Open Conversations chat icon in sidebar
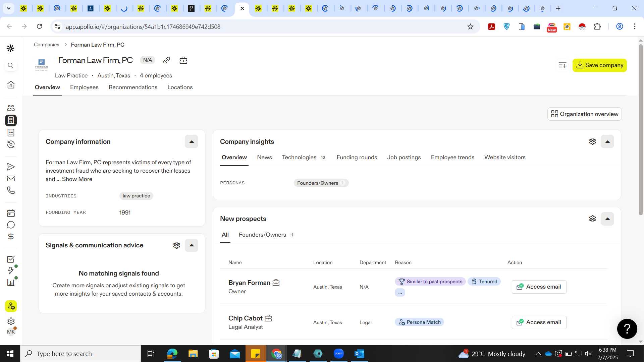The width and height of the screenshot is (644, 362). coord(11,225)
